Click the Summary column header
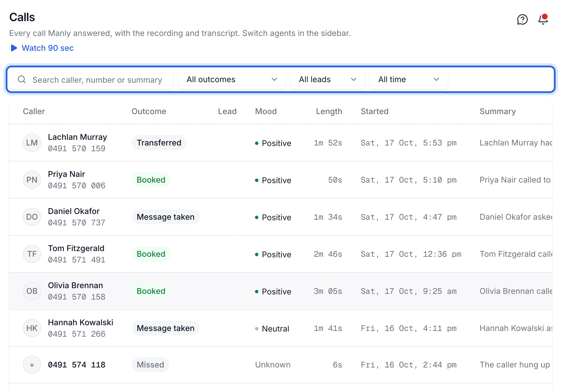Screen dimensions: 575x392 click(498, 111)
